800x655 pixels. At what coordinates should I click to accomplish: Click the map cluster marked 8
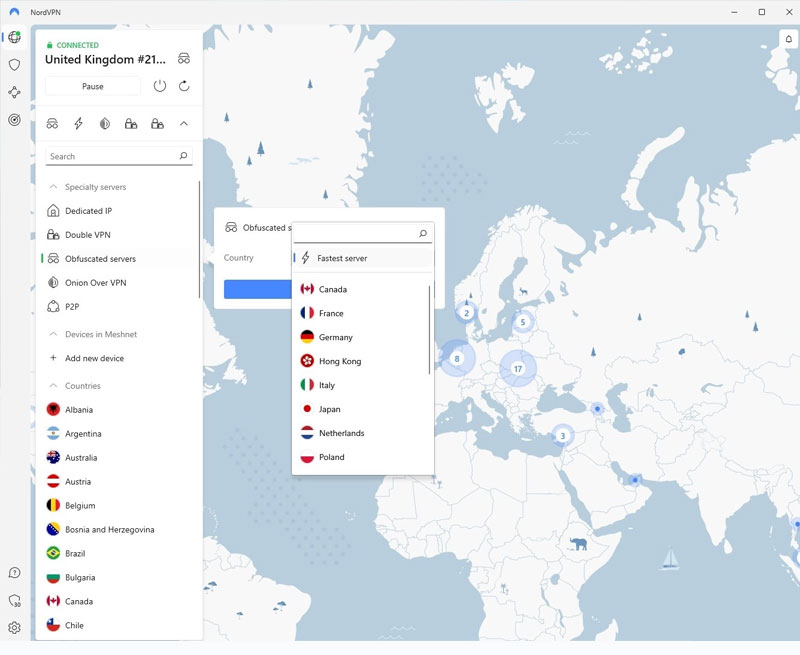point(457,358)
